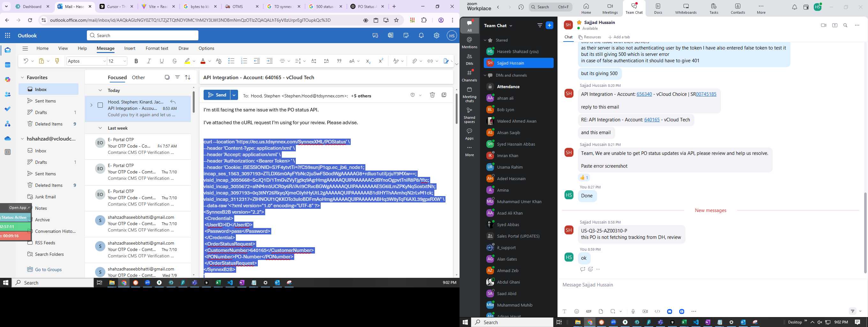Screen dimensions: 868x327
Task: Collapse DMs and channels section
Action: coord(485,75)
